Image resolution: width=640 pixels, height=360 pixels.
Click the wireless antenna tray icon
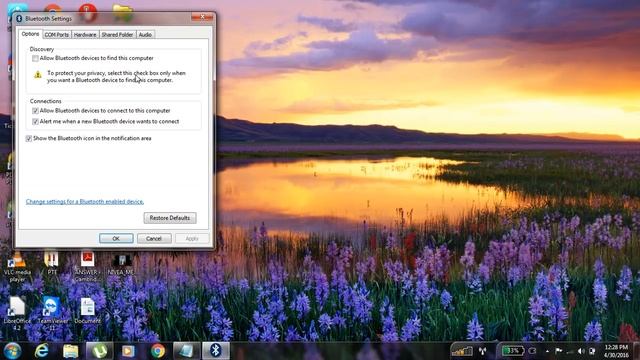(x=482, y=351)
